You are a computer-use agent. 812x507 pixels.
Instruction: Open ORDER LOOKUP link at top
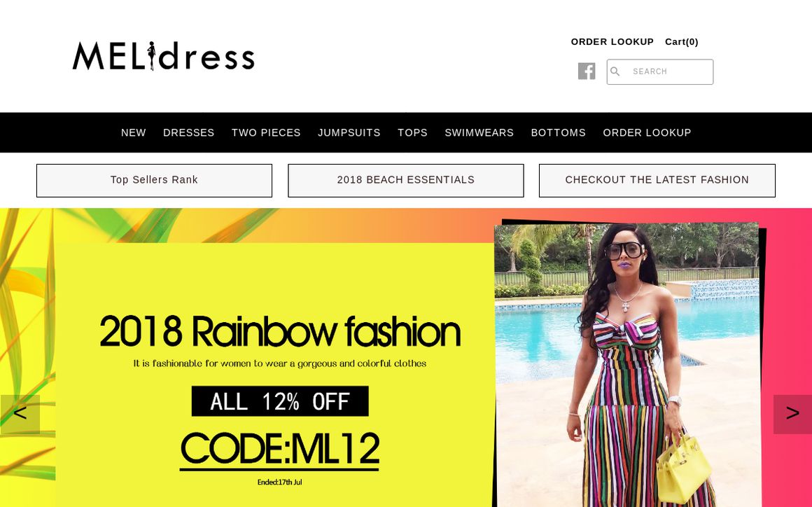tap(612, 41)
